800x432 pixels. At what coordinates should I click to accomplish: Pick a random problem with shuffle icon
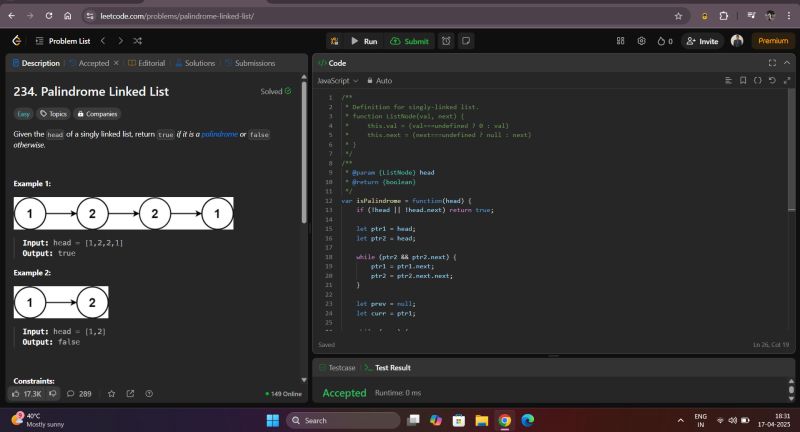click(137, 41)
